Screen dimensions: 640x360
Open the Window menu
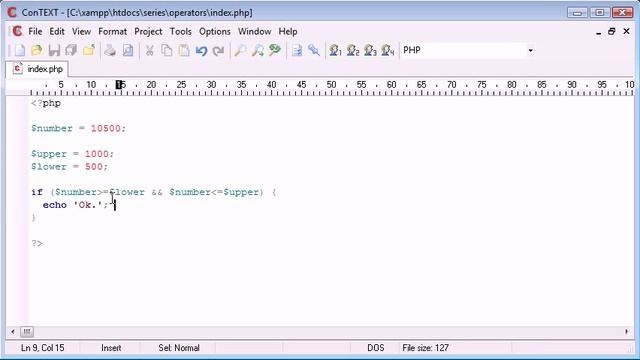[x=254, y=31]
